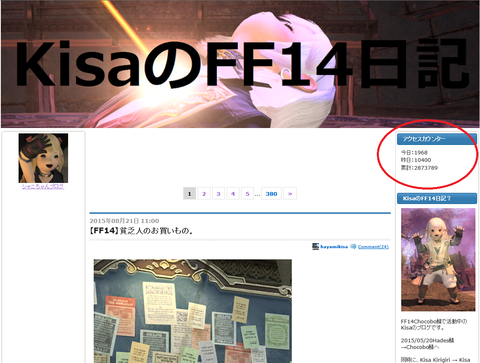Viewport: 480px width, 363px height.
Task: Open the blonde character avatar thumbnail
Action: click(x=43, y=158)
